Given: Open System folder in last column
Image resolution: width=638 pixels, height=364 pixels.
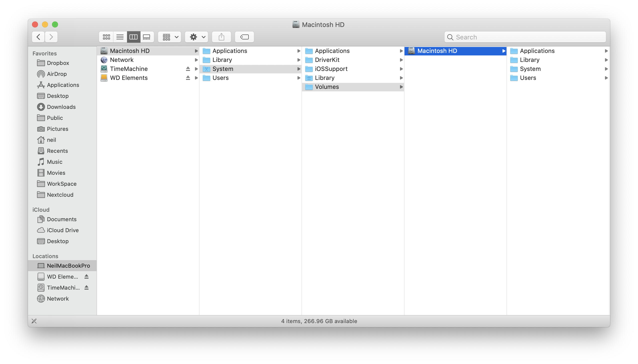Looking at the screenshot, I should click(558, 69).
